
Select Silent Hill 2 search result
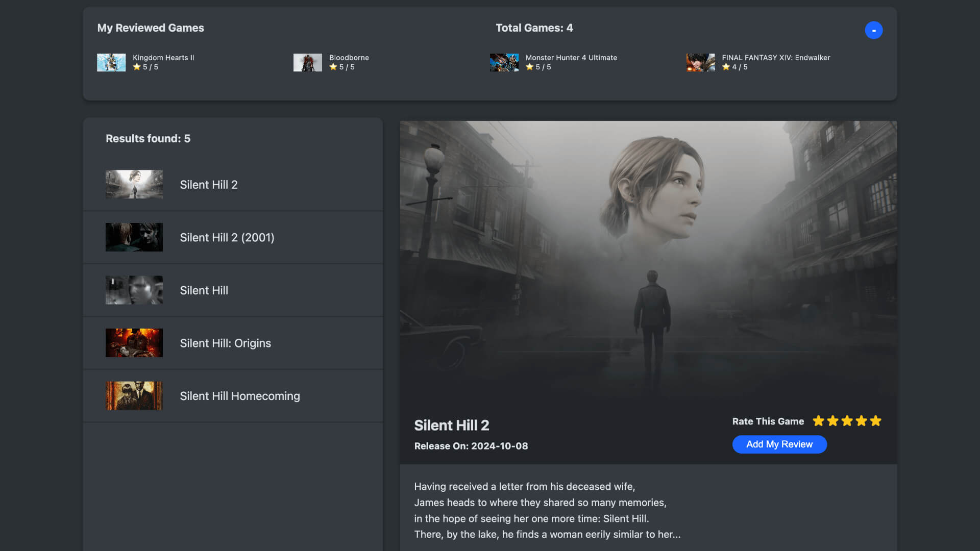pos(233,185)
